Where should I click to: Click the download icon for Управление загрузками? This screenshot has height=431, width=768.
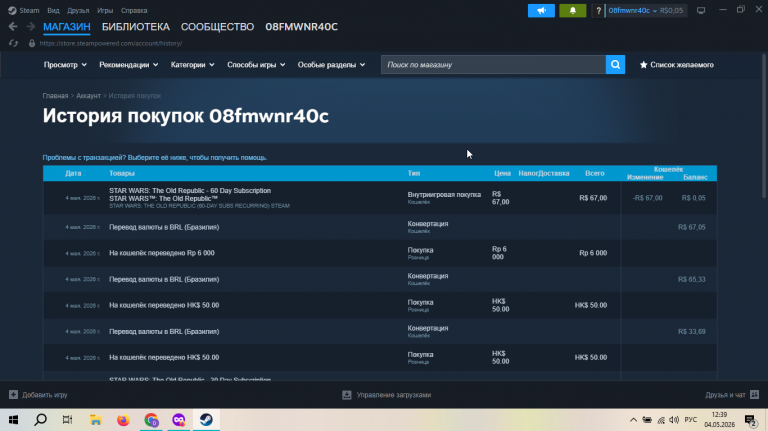pos(347,395)
